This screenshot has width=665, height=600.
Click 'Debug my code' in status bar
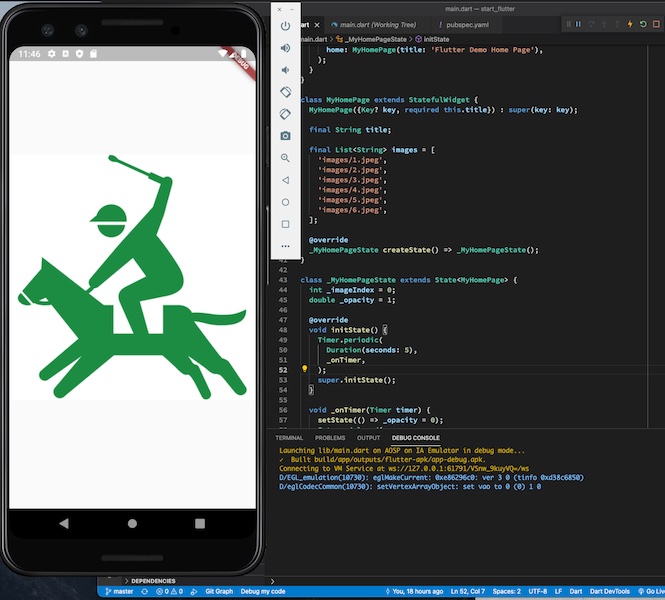[x=263, y=592]
